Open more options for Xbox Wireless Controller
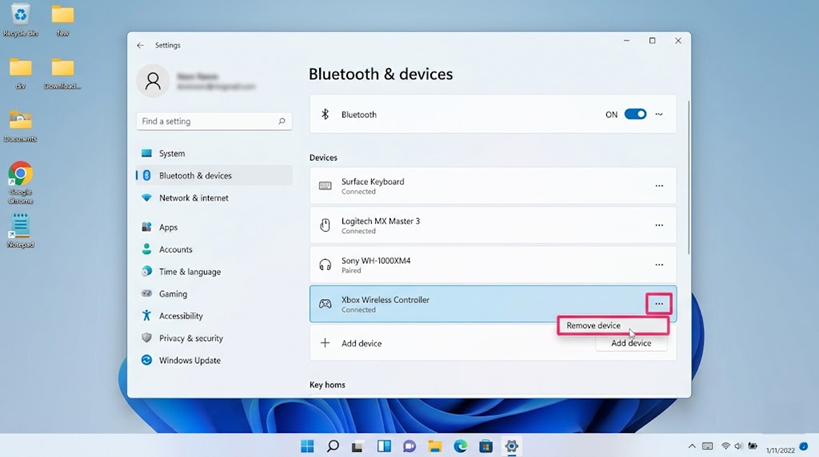Image resolution: width=819 pixels, height=457 pixels. (659, 304)
